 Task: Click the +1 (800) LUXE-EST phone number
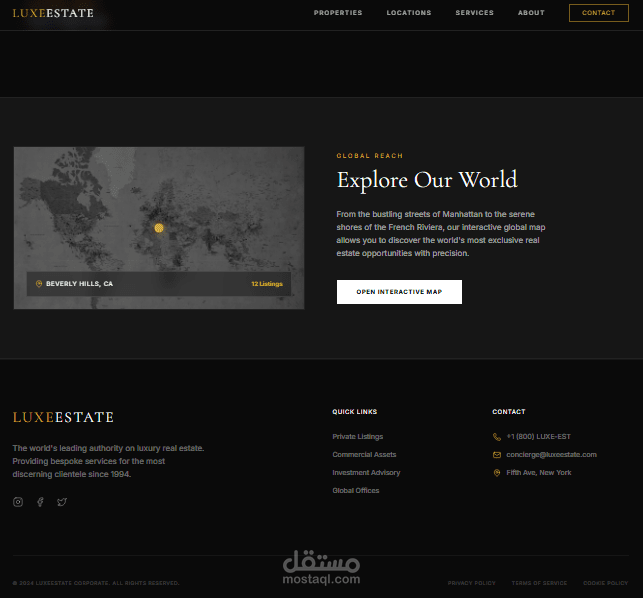click(x=538, y=437)
